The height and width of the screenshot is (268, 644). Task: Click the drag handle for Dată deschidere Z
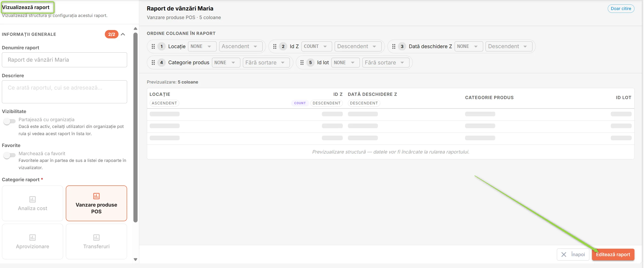[394, 46]
